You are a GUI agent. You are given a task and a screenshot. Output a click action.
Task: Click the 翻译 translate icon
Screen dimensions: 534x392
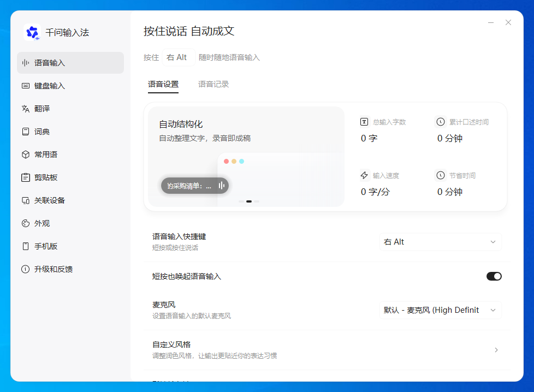(26, 109)
